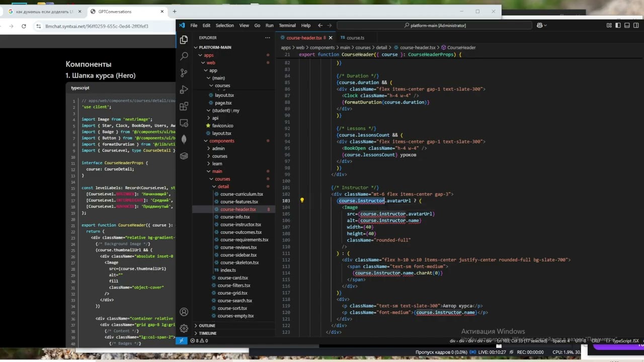Click the Spaces: 4 indentation setting
Image resolution: width=644 pixels, height=362 pixels.
[560, 340]
